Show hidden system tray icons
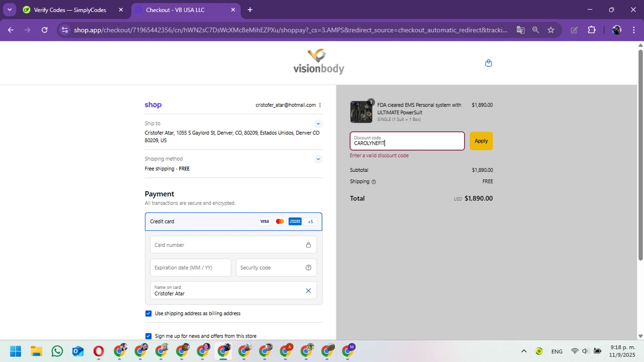This screenshot has width=644, height=362. [524, 351]
